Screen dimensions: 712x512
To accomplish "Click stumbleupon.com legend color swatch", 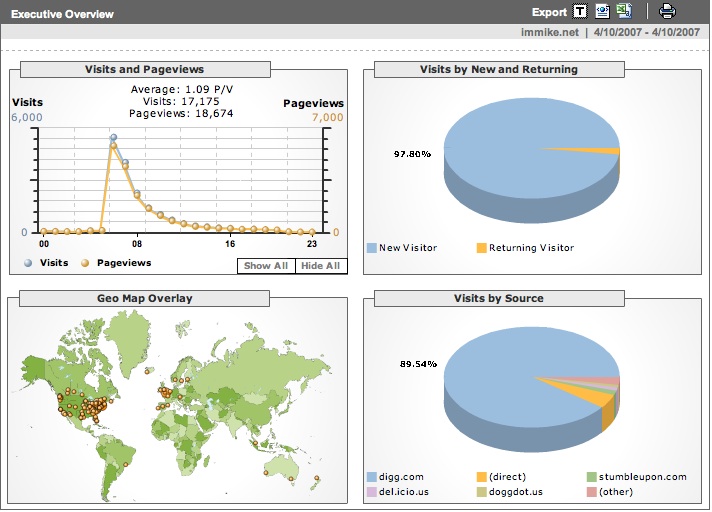I will [591, 477].
